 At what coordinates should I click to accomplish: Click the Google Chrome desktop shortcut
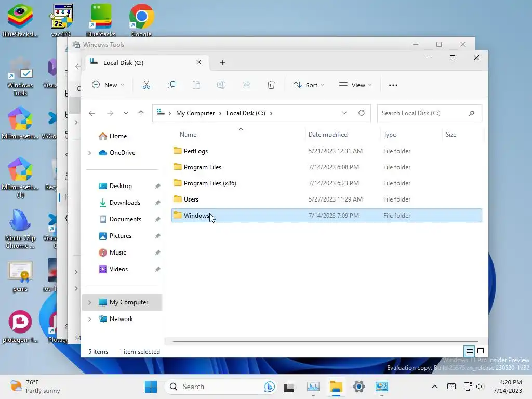[x=141, y=20]
